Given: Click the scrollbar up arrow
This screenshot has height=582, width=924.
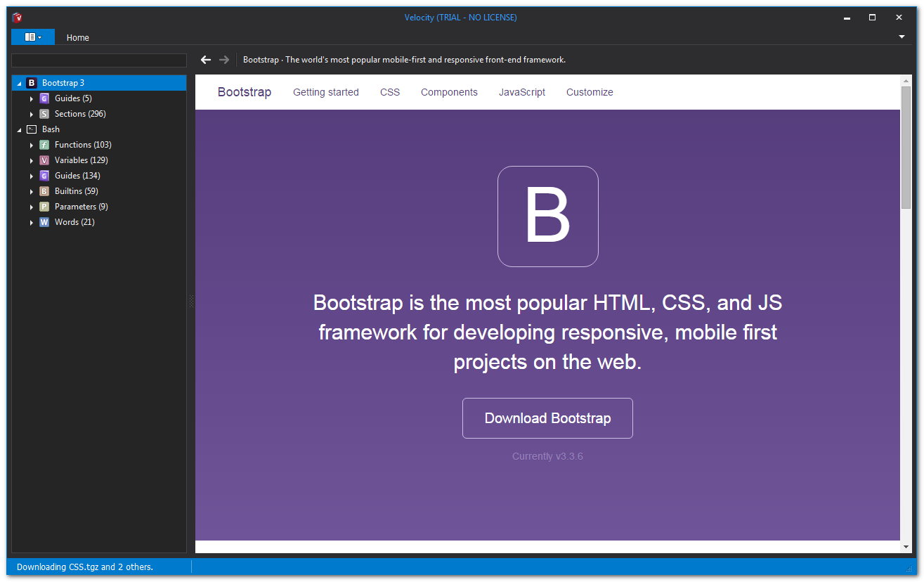Looking at the screenshot, I should coord(906,81).
